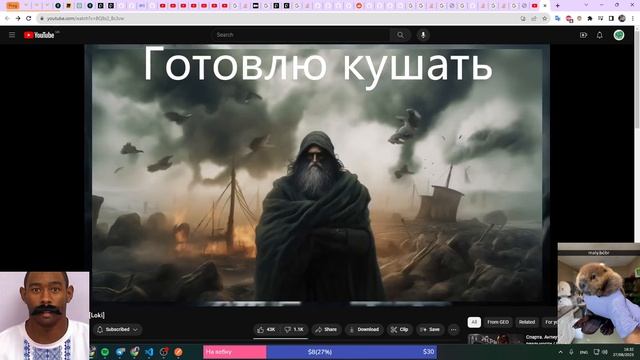Open a new browser tab with plus
This screenshot has width=640, height=360.
tap(558, 6)
